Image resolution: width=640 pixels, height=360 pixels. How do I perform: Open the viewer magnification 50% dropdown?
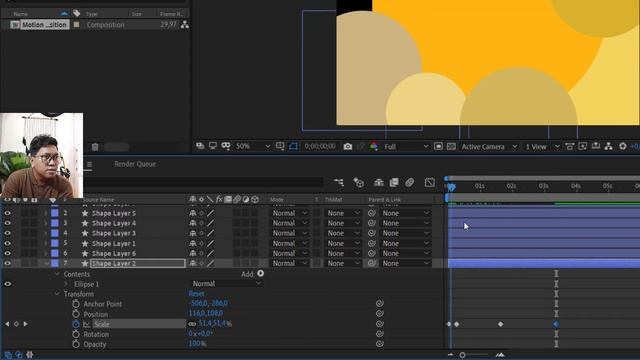[x=253, y=147]
